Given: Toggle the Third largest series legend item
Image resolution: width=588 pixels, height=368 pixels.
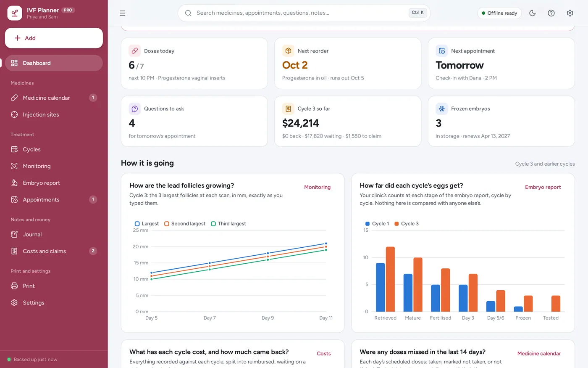Looking at the screenshot, I should point(228,224).
